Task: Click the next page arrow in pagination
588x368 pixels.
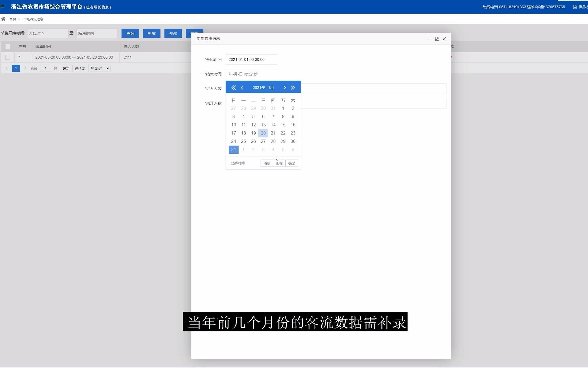Action: (25, 68)
